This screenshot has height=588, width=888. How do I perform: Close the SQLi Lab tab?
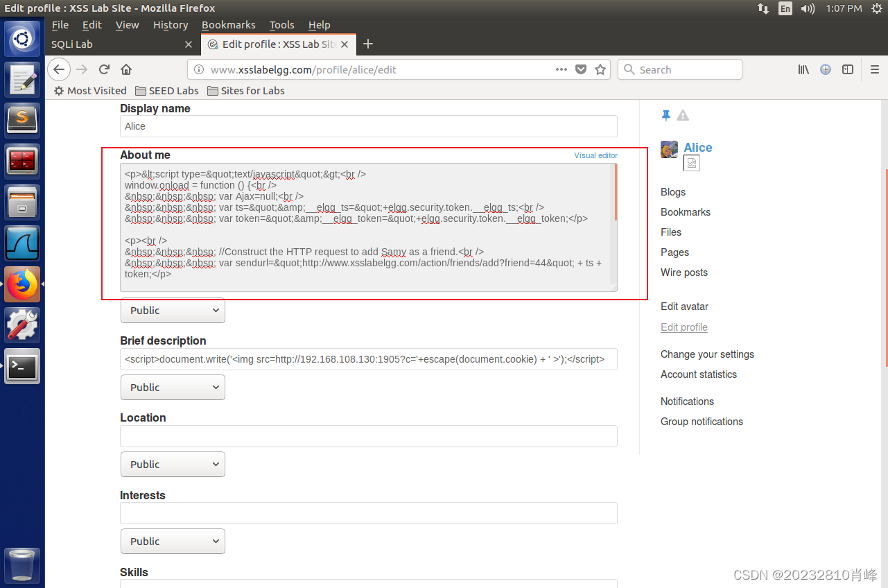[189, 44]
